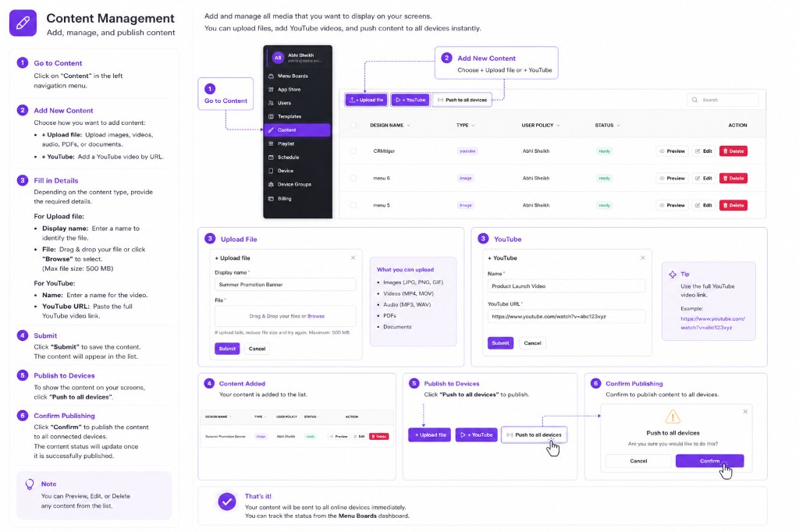Click the Search field above the table

pos(723,100)
